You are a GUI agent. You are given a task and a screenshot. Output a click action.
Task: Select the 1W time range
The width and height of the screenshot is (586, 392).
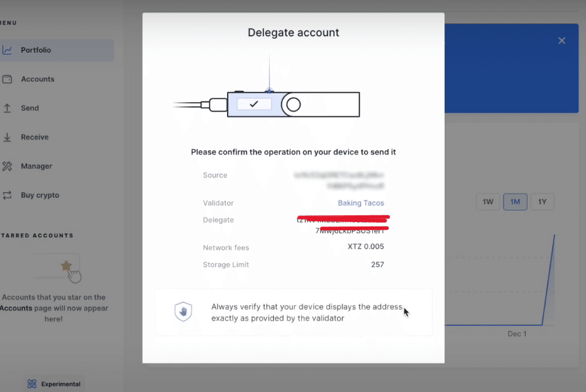tap(488, 202)
